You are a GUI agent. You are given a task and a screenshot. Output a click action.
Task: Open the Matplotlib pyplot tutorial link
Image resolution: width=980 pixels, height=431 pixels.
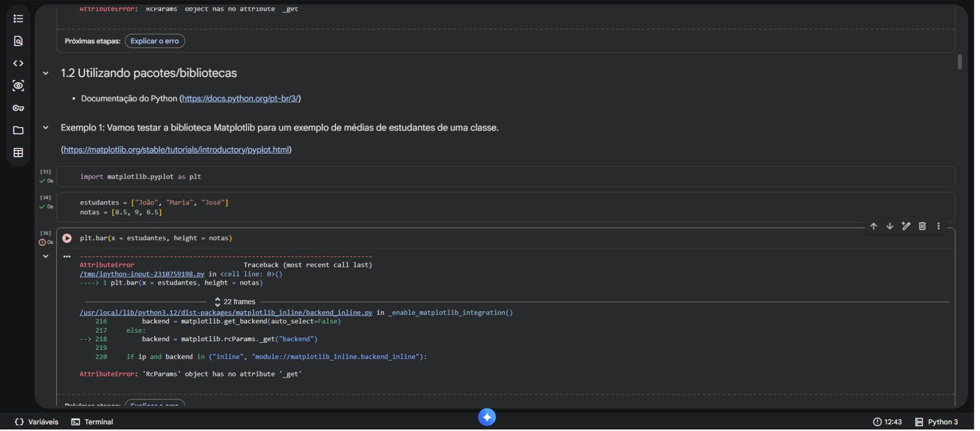click(176, 150)
